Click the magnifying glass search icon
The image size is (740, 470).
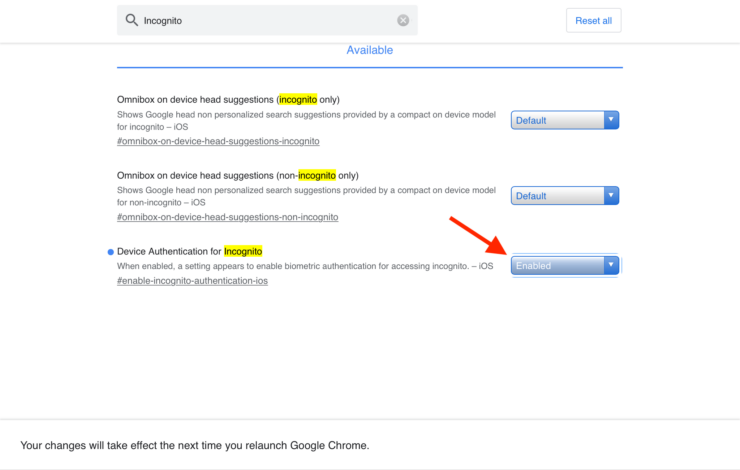pos(131,20)
